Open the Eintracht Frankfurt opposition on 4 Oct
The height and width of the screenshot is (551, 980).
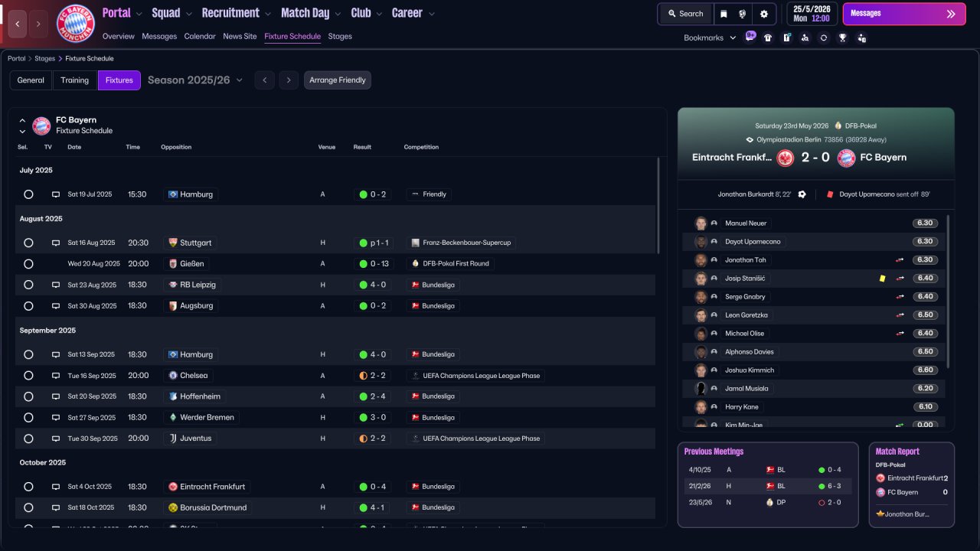pyautogui.click(x=208, y=487)
